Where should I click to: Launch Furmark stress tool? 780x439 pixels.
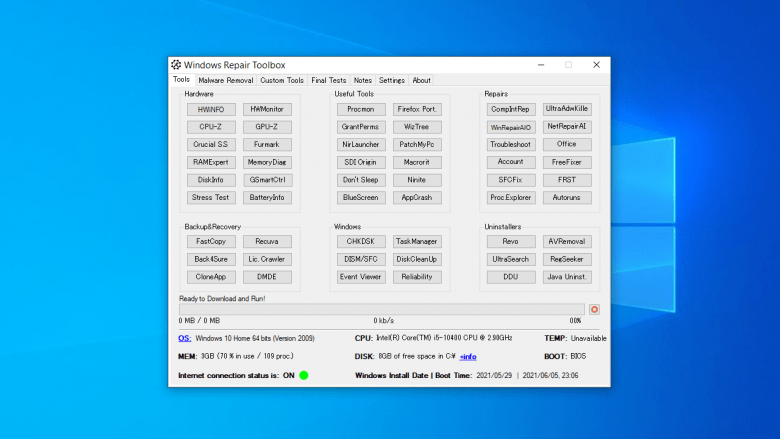click(267, 145)
